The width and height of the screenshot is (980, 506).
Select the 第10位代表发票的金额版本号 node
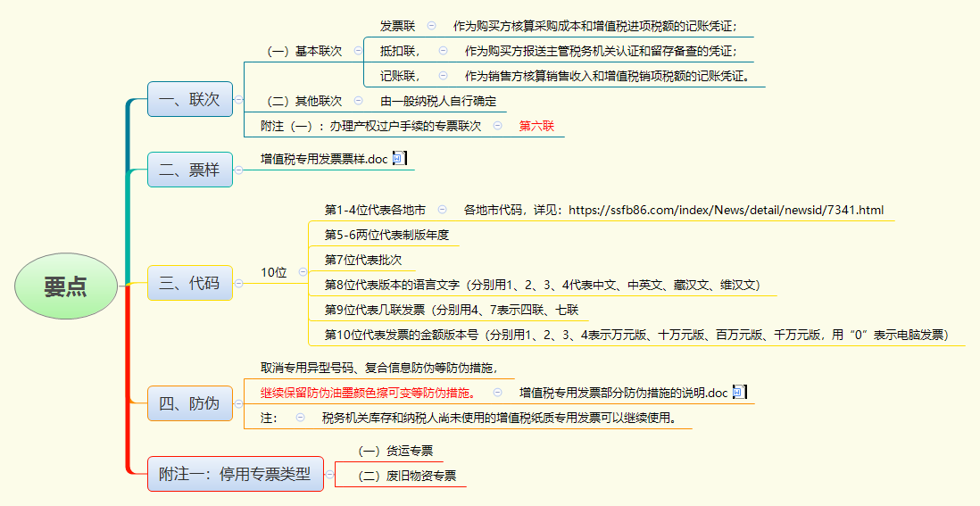click(637, 335)
